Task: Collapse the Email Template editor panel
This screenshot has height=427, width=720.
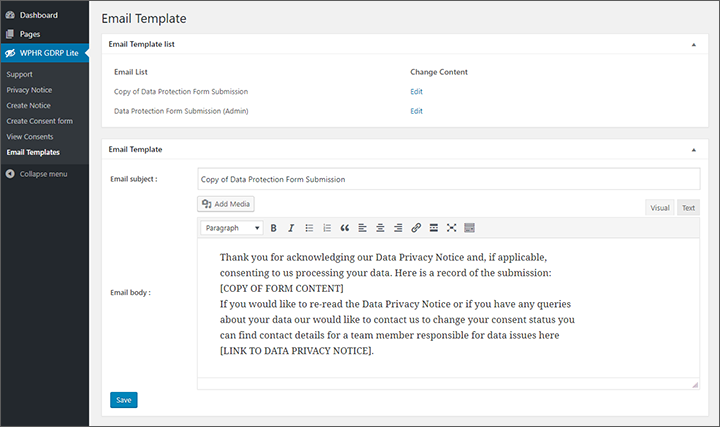Action: (693, 150)
